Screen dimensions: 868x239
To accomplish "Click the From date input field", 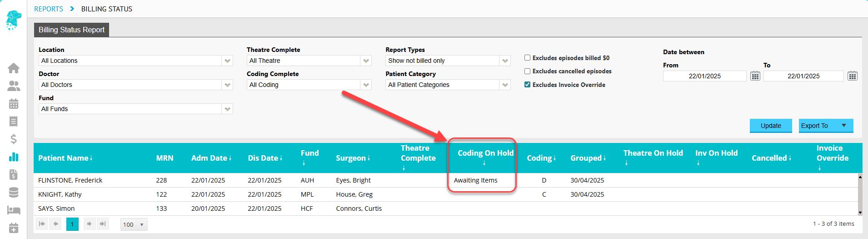I will (704, 76).
